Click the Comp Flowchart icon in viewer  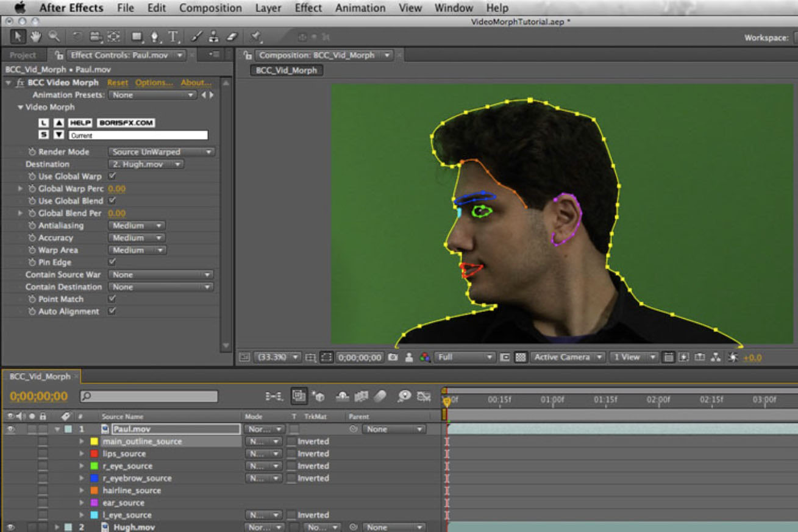[x=716, y=358]
